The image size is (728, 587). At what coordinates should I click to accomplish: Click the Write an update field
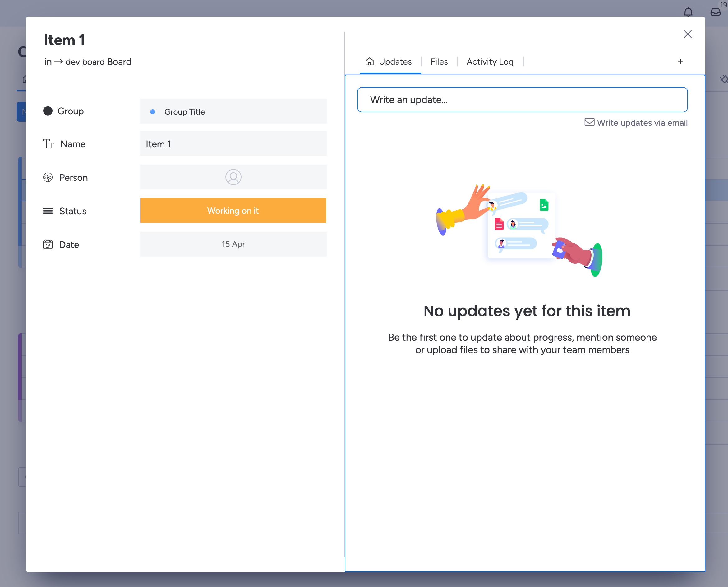coord(522,100)
